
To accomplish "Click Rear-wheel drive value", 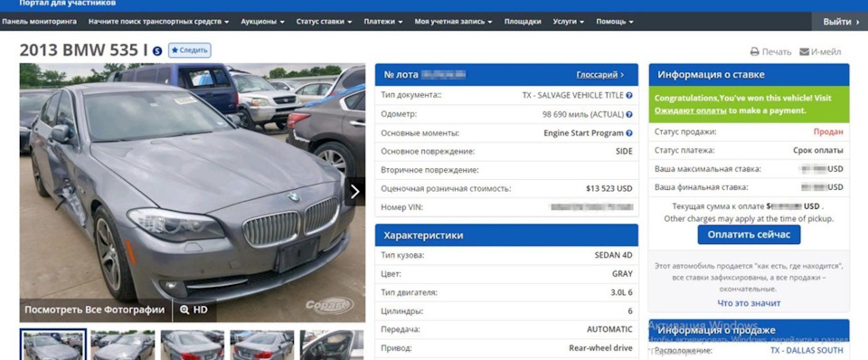I will (600, 348).
